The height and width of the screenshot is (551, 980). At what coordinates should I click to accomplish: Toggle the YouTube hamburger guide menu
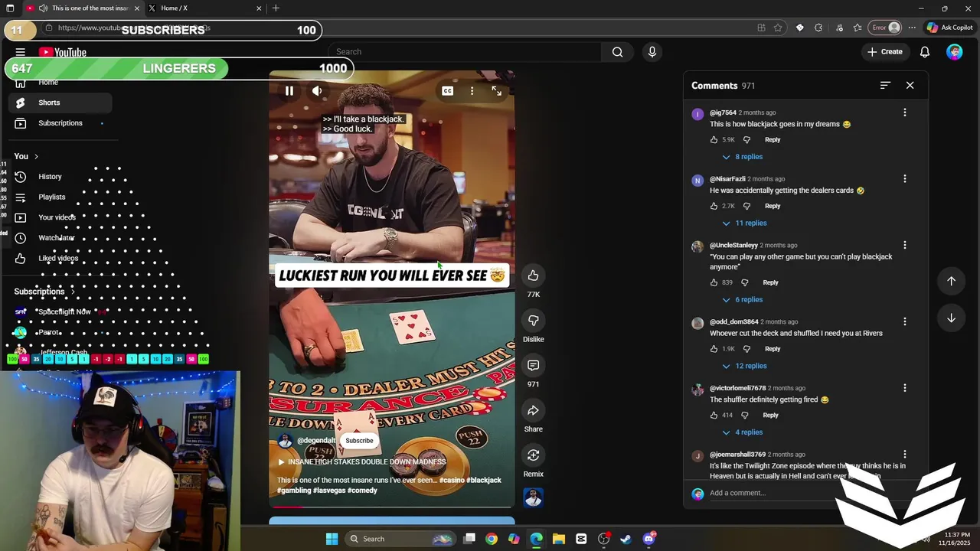point(21,53)
